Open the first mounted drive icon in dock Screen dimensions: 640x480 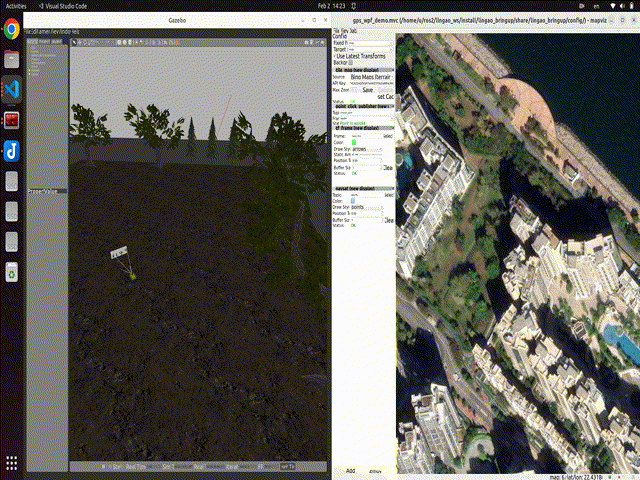(11, 181)
